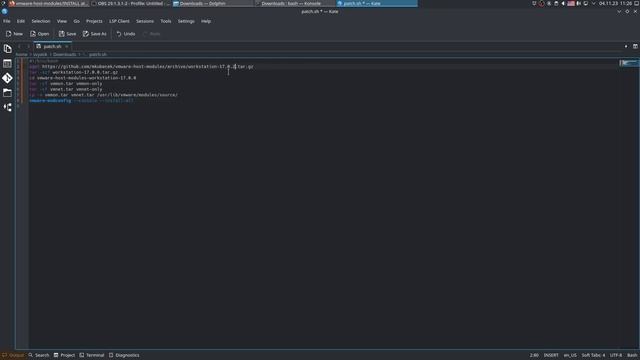
Task: Open the Edit menu
Action: click(21, 21)
